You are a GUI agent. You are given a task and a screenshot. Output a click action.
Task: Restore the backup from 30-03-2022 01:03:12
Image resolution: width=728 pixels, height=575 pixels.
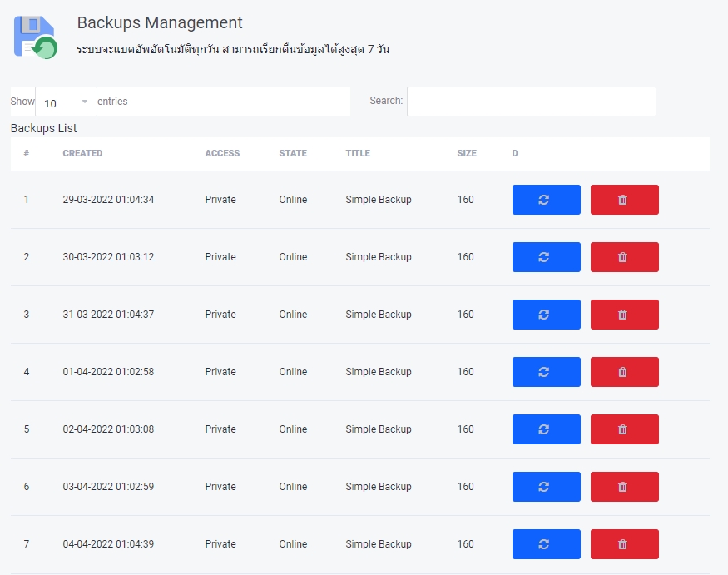coord(546,257)
